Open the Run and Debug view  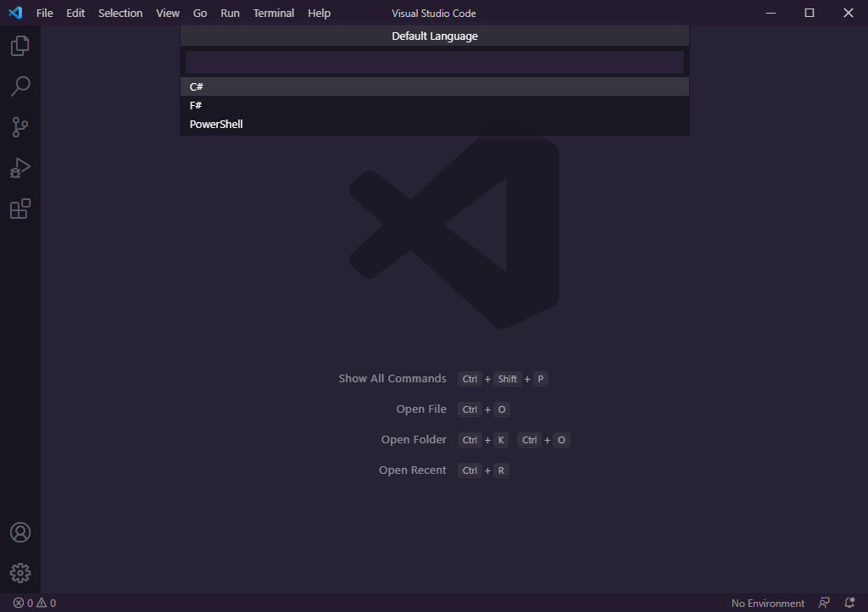tap(20, 168)
